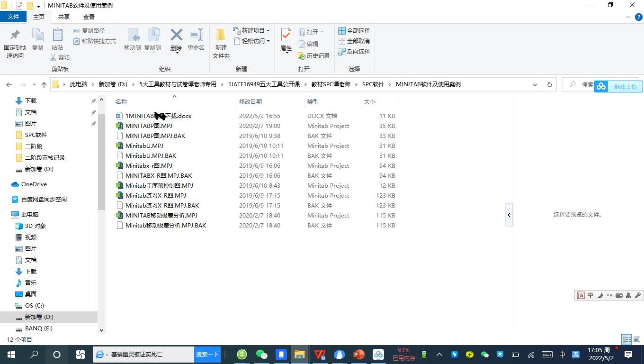This screenshot has width=644, height=364.
Task: Open WeChat from the taskbar
Action: pyautogui.click(x=261, y=355)
